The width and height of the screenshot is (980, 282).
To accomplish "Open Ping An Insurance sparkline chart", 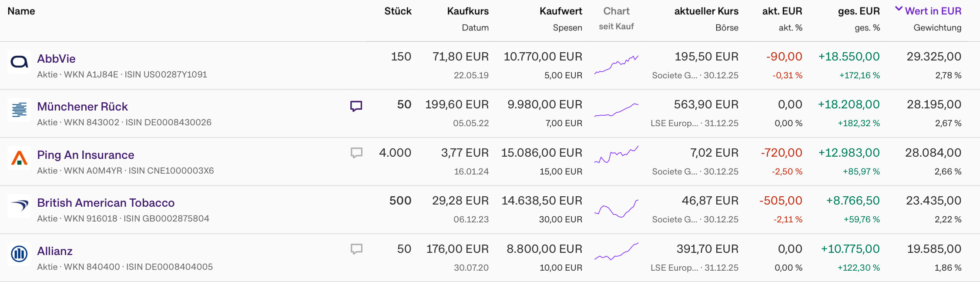I will tap(616, 155).
